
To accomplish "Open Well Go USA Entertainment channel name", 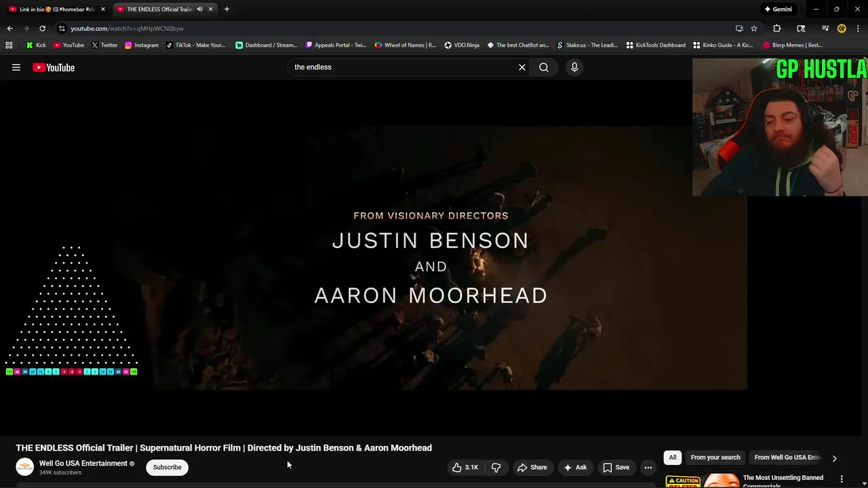I will (x=83, y=463).
